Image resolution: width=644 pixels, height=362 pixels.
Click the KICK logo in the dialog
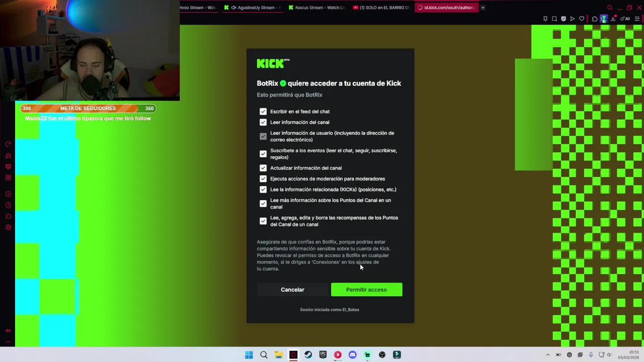point(273,63)
